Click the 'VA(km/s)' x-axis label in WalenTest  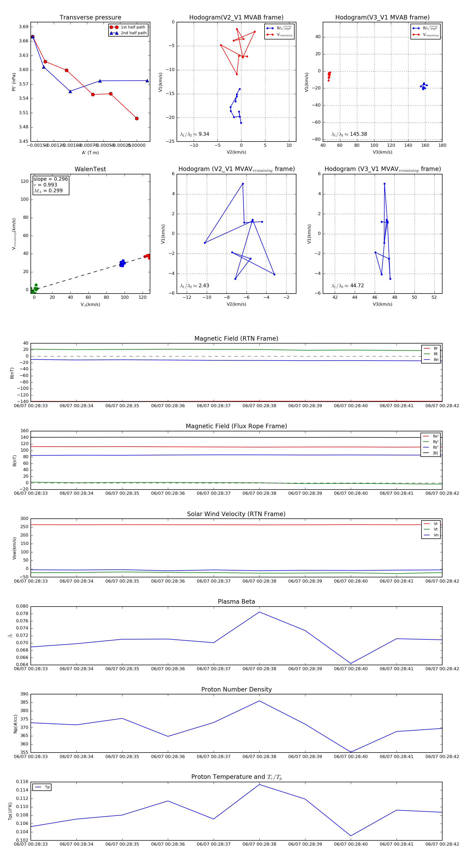tap(90, 305)
